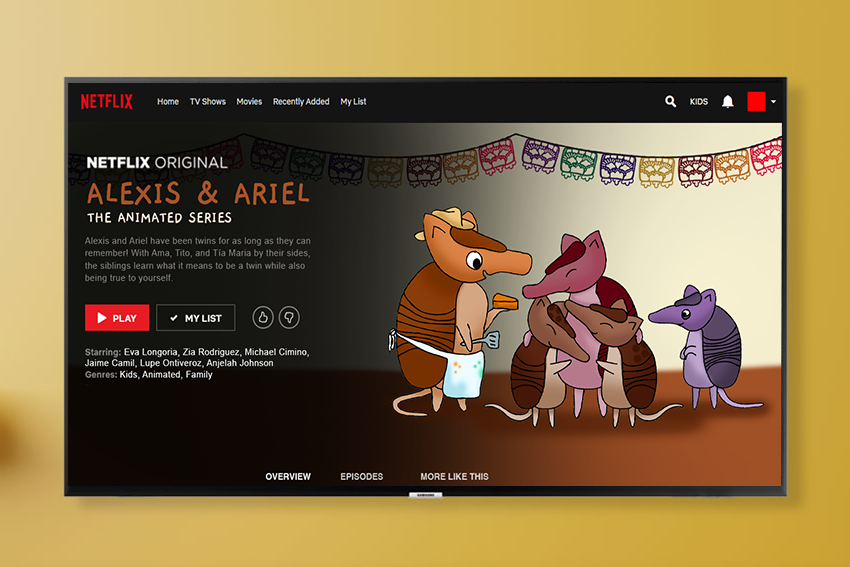The image size is (850, 567).
Task: Select the Kids genre link
Action: [128, 375]
